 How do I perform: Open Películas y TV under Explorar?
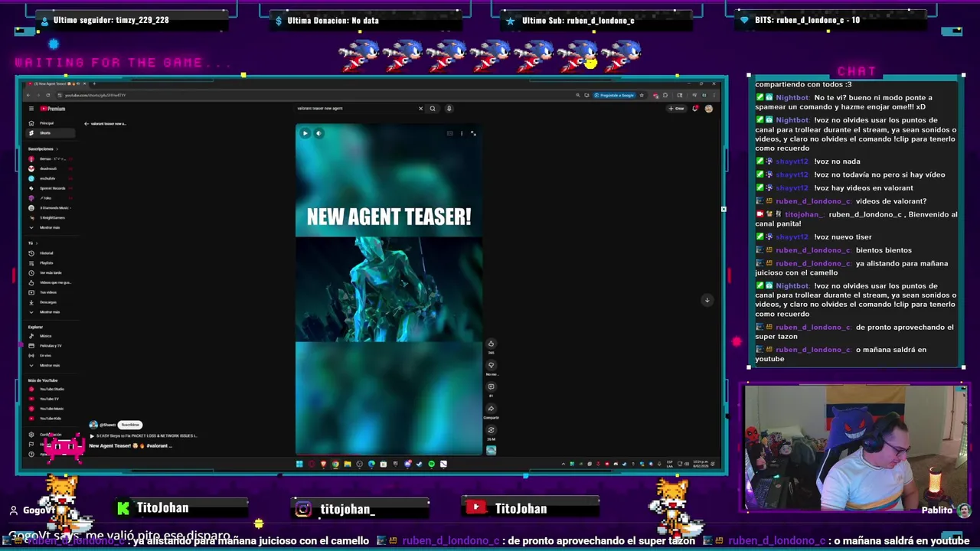click(50, 346)
